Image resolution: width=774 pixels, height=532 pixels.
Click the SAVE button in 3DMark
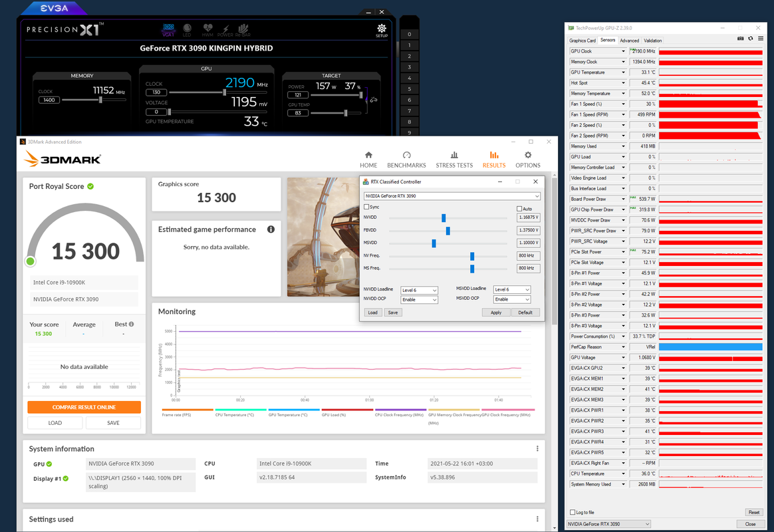[113, 423]
